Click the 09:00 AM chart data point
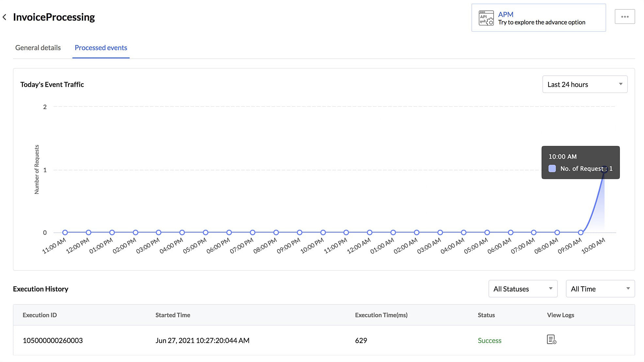Screen dimensions: 644x362 (x=580, y=232)
